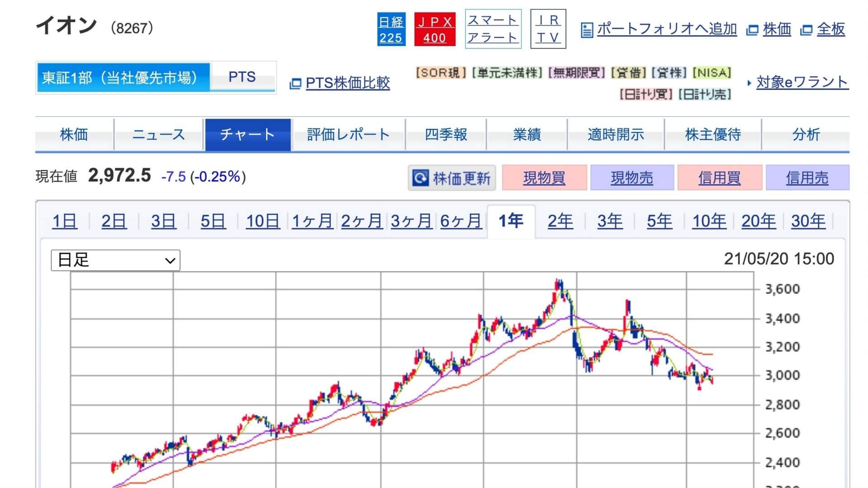Image resolution: width=868 pixels, height=488 pixels.
Task: Set chart period to 6ヶ月
Action: 461,221
